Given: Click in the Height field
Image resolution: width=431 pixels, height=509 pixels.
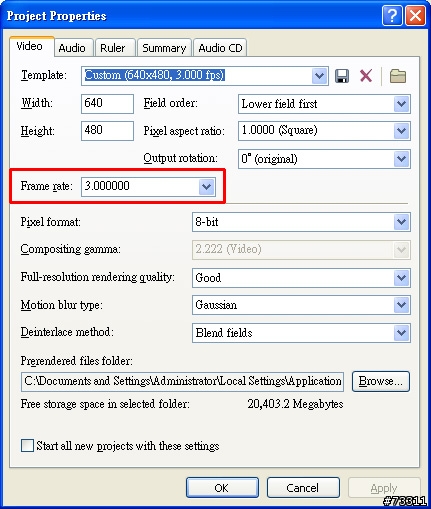Looking at the screenshot, I should coord(107,131).
